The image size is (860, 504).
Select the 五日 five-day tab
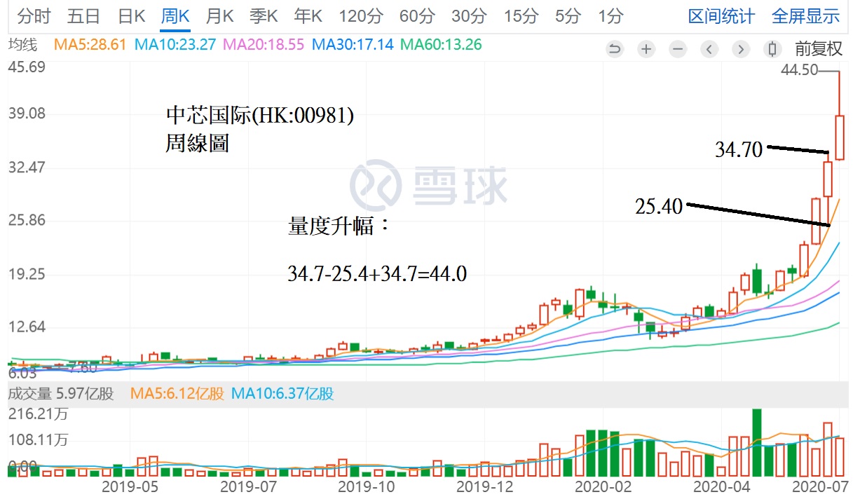point(83,16)
